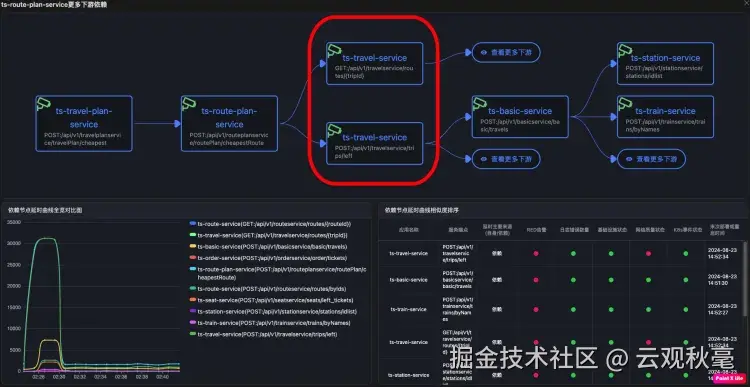750x387 pixels.
Task: Click 日志错误数量 green dot in ts-basic-service row
Action: (573, 280)
